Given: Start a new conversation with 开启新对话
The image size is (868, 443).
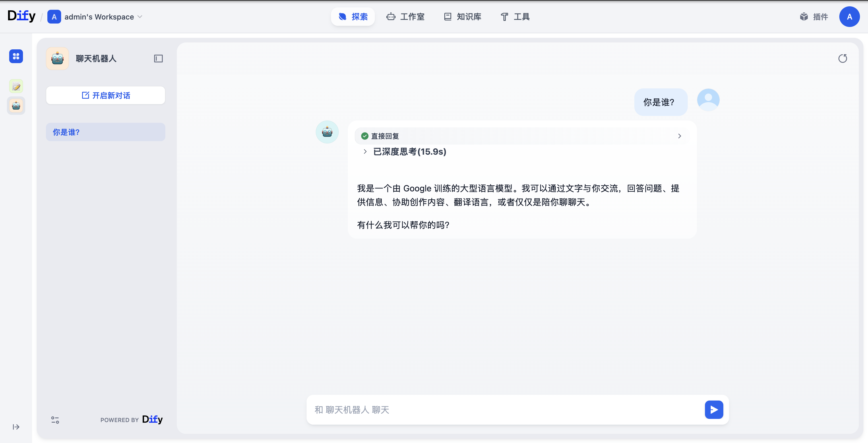Looking at the screenshot, I should coord(105,95).
